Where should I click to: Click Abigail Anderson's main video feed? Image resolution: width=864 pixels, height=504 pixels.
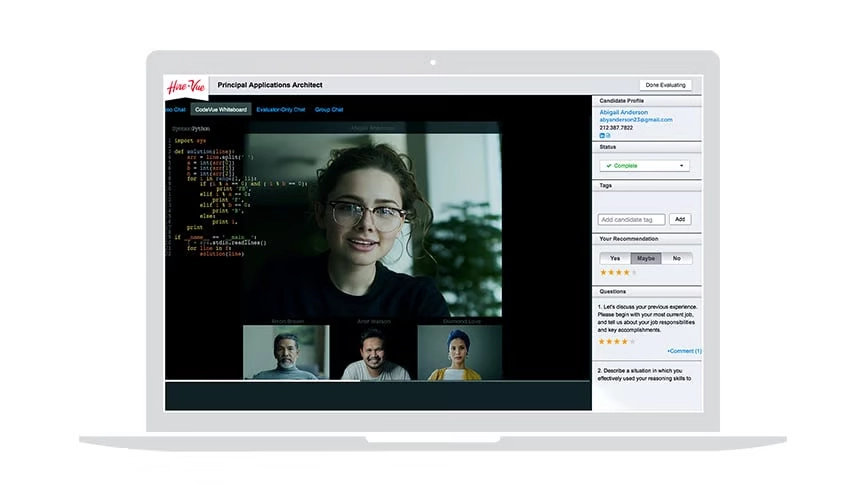[373, 225]
